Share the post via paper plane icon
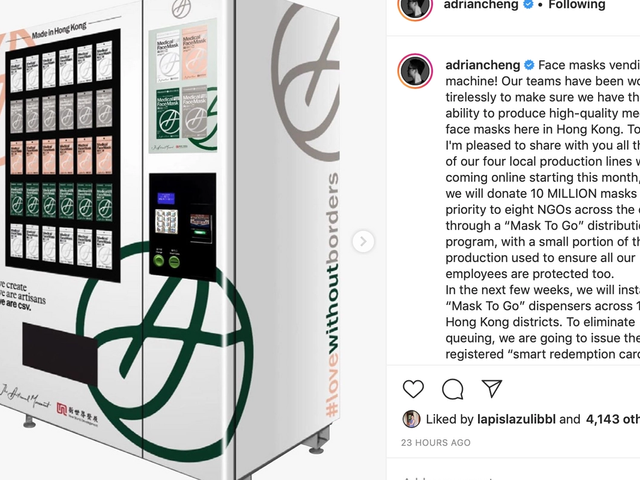Screen dimensions: 640x480 point(491,388)
